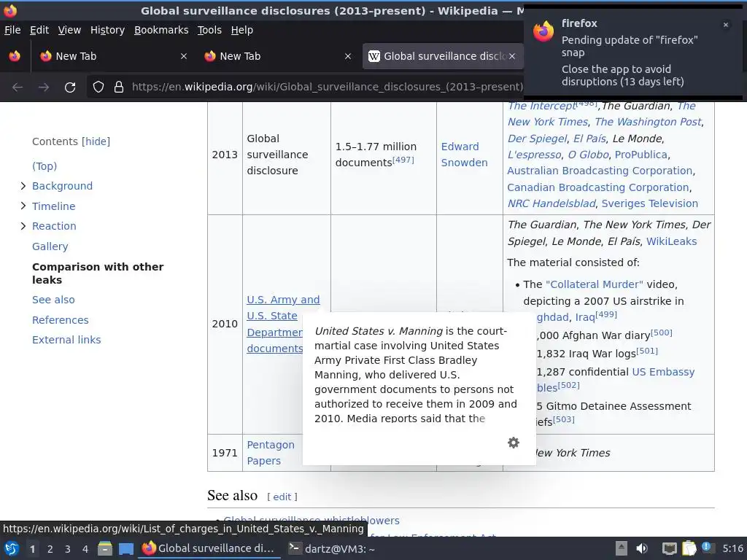This screenshot has height=560, width=747.
Task: Open Sveriges Television link
Action: [649, 203]
